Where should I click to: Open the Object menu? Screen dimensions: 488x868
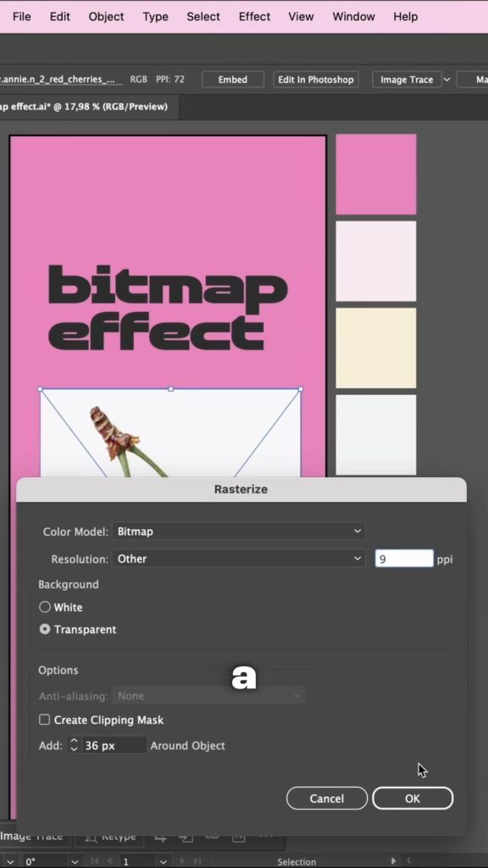coord(106,17)
